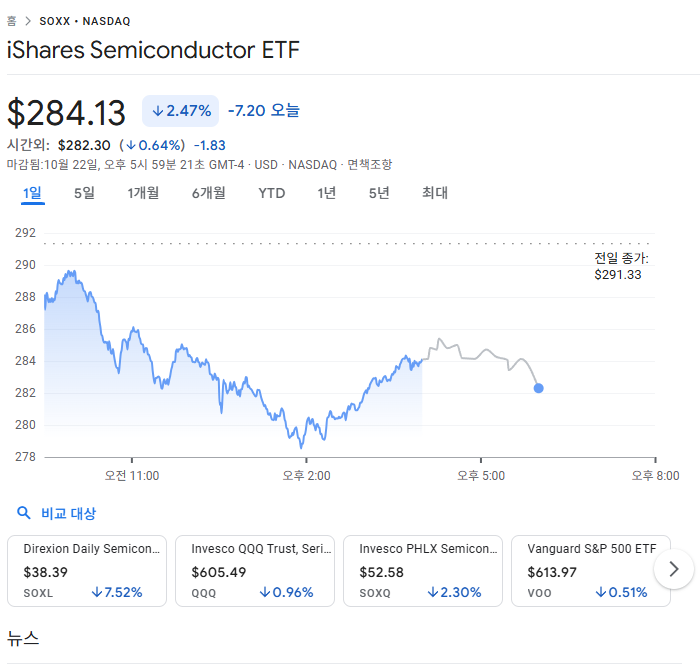Screen dimensions: 700x667
Task: Switch chart to YTD range
Action: tap(271, 193)
